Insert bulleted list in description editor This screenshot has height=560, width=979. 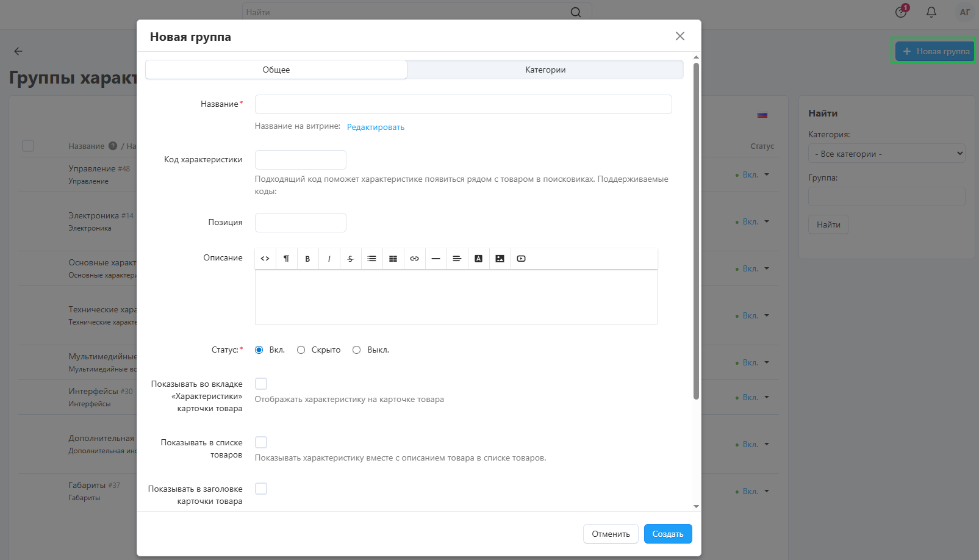(371, 259)
